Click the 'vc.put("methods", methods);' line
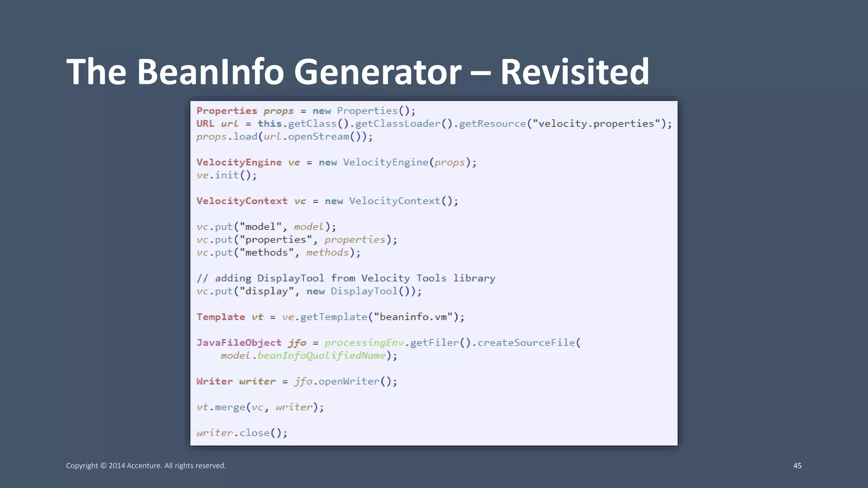This screenshot has height=488, width=868. coord(278,253)
